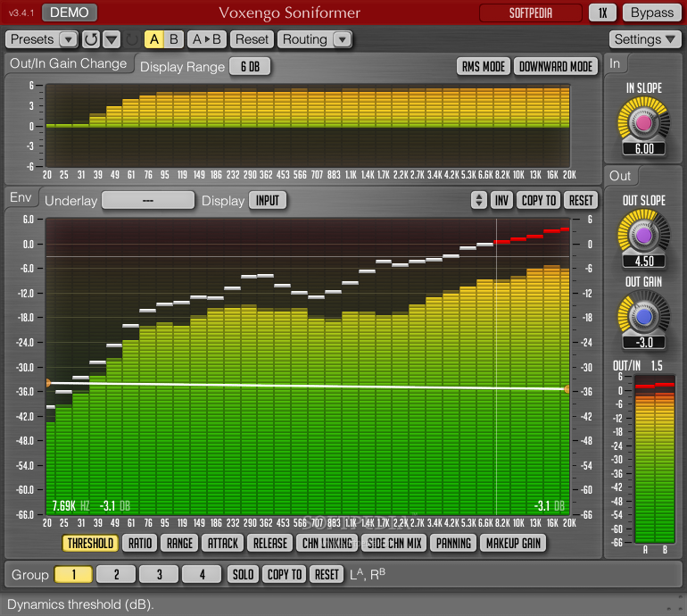Toggle DOWNWARD MODE

pos(556,67)
